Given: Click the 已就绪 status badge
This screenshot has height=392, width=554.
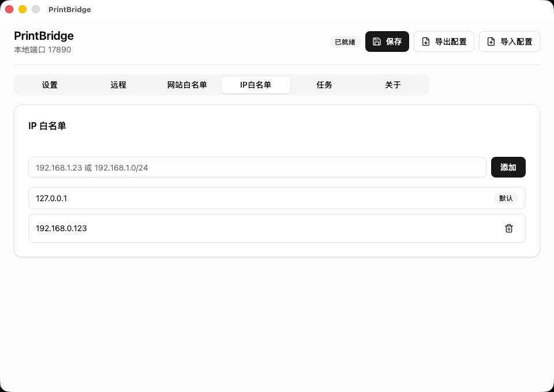Looking at the screenshot, I should point(345,42).
